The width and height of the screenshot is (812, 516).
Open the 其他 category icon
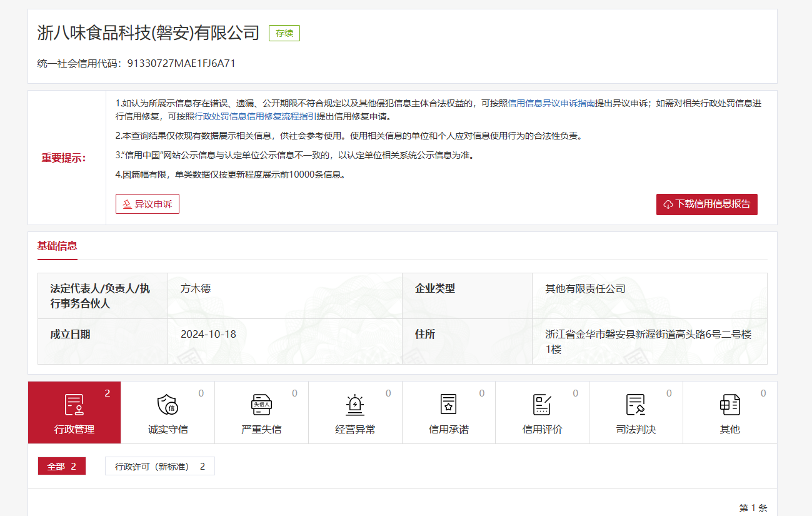point(729,405)
